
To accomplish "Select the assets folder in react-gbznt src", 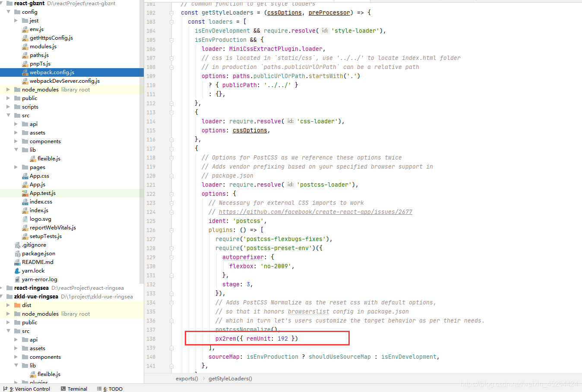I will 38,133.
